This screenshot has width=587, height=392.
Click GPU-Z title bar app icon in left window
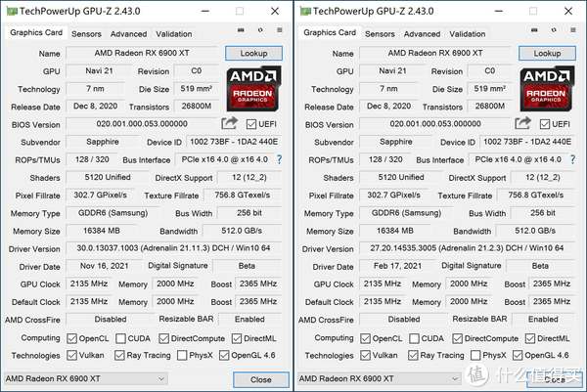[x=12, y=11]
